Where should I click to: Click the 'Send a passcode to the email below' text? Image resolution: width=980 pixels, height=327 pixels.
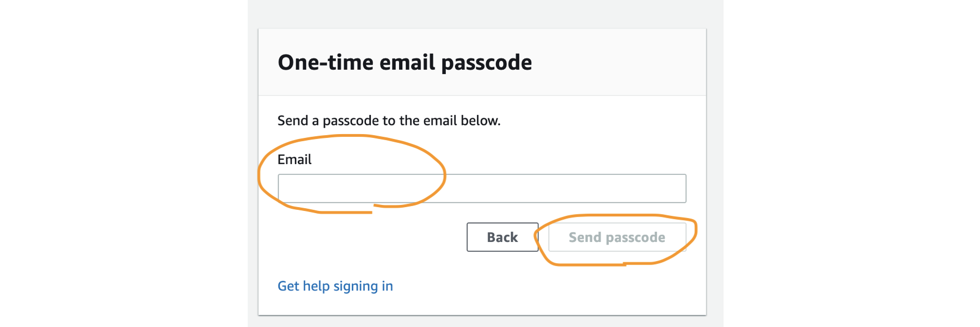(389, 120)
